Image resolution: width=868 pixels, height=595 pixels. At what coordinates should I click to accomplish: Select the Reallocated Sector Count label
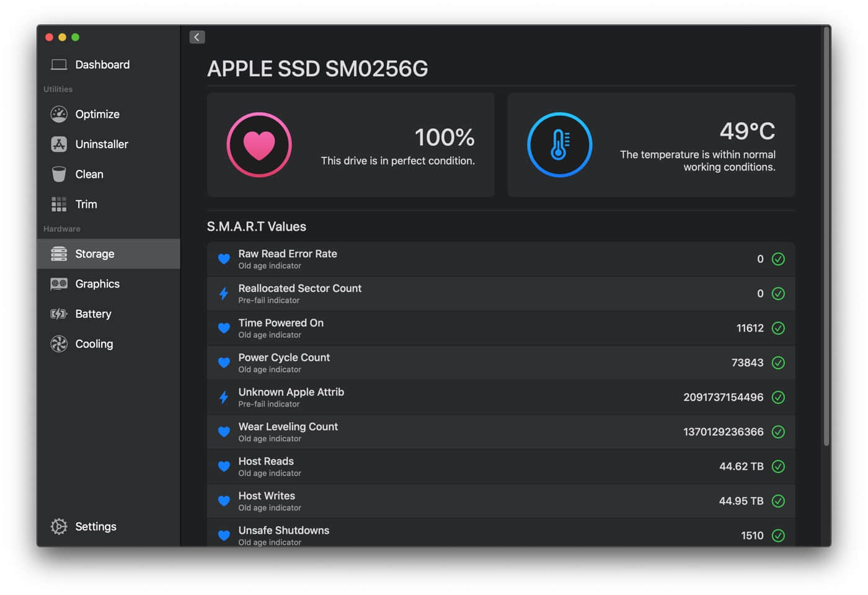(300, 288)
